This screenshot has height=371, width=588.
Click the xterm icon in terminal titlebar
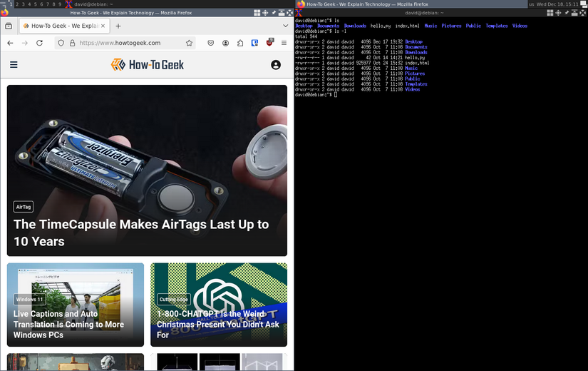pos(299,13)
